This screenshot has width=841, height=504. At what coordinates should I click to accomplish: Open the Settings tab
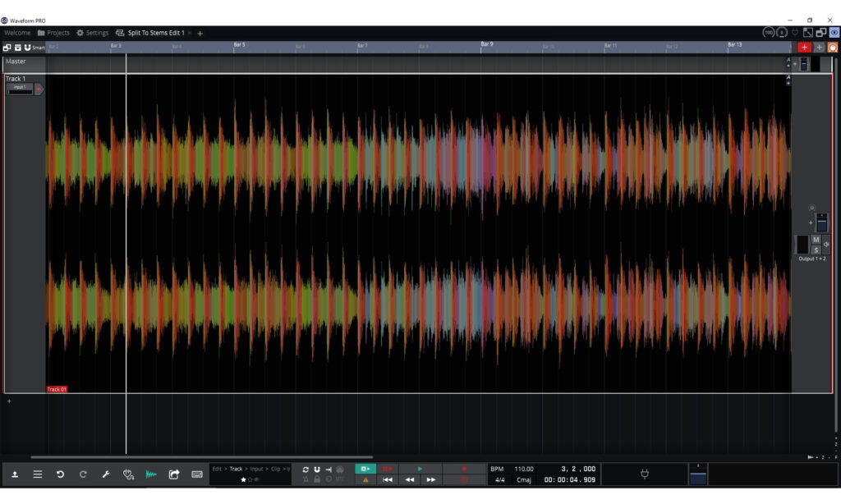tap(92, 33)
